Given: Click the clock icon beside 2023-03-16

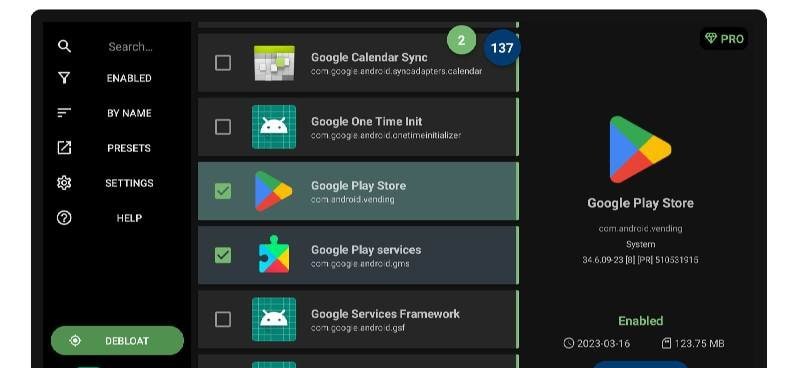Looking at the screenshot, I should pos(569,343).
